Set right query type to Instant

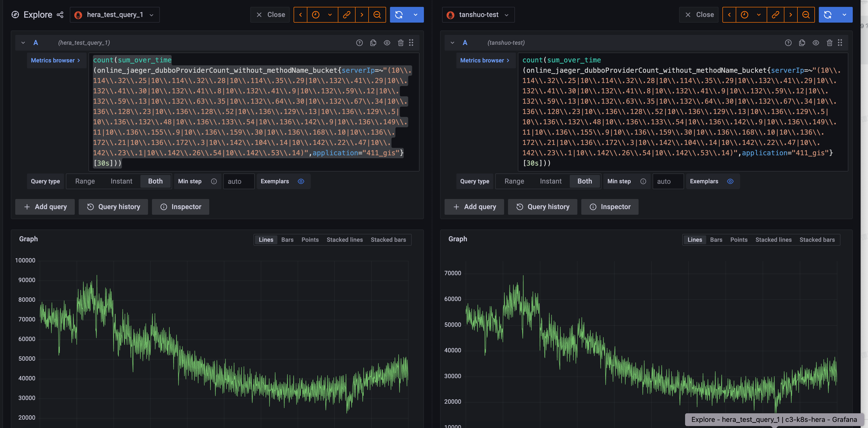tap(551, 181)
